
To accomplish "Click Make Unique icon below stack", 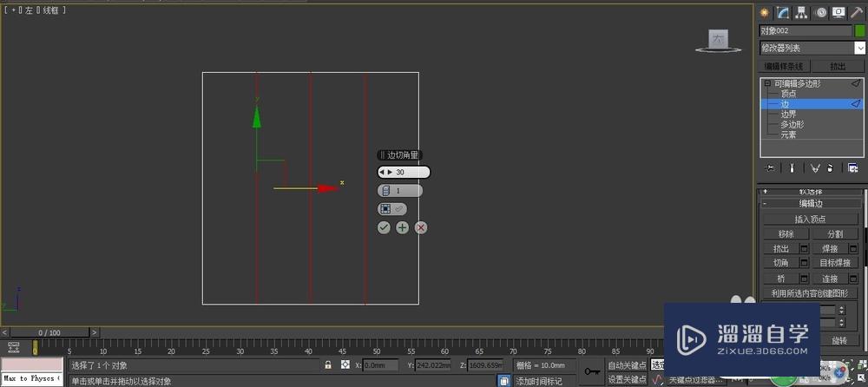I will (815, 167).
